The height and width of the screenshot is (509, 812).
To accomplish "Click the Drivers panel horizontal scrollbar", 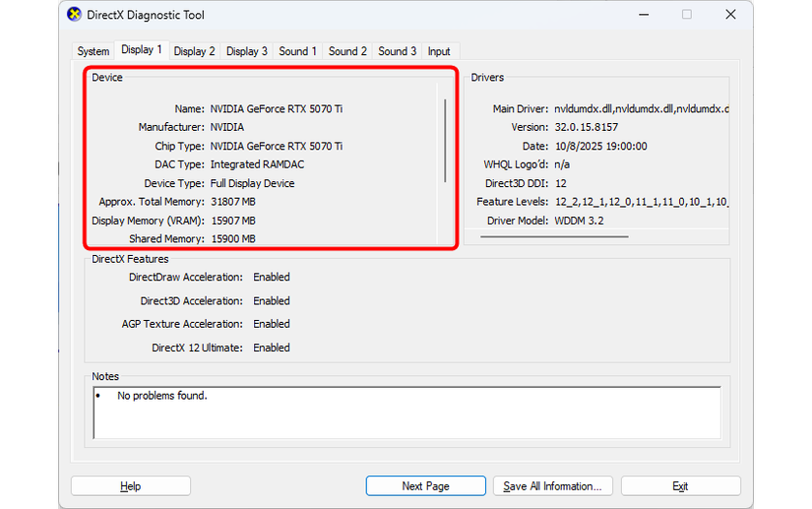I will pyautogui.click(x=554, y=236).
